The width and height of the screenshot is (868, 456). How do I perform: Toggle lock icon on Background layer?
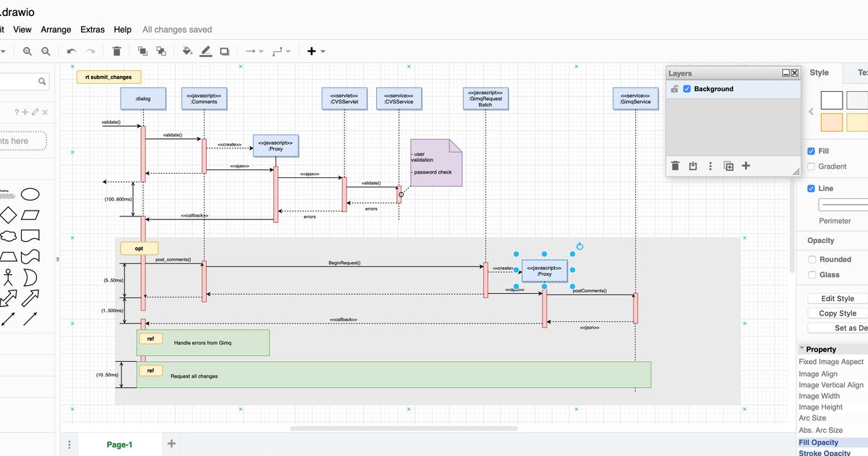pos(674,89)
